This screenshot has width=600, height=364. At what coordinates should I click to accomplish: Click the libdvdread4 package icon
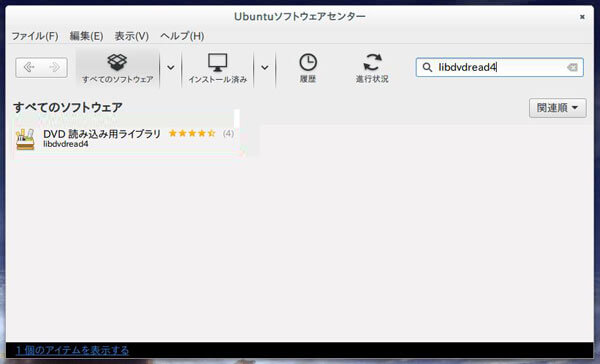[x=25, y=139]
